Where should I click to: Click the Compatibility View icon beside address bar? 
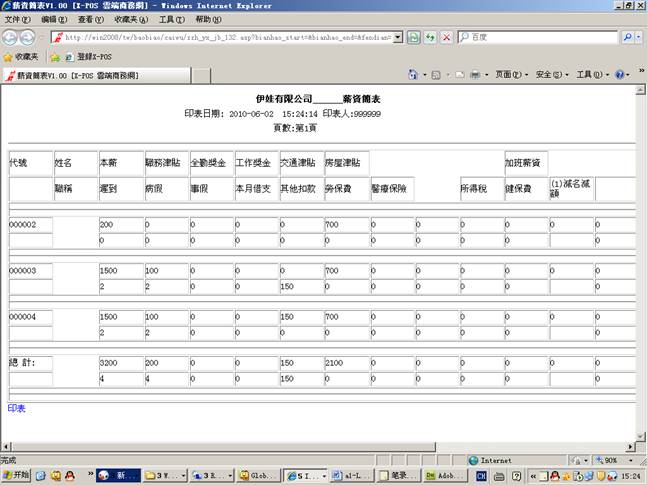pyautogui.click(x=413, y=37)
